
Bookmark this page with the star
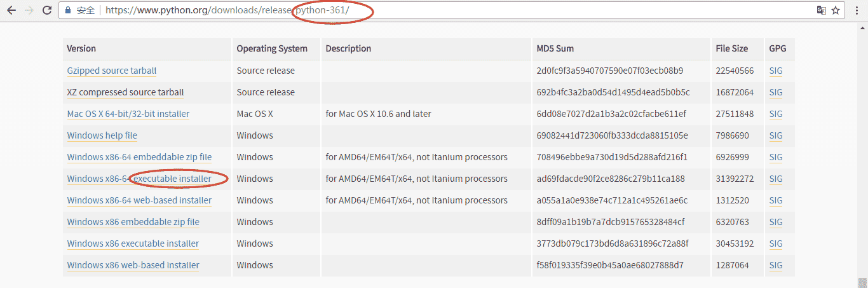pyautogui.click(x=836, y=10)
